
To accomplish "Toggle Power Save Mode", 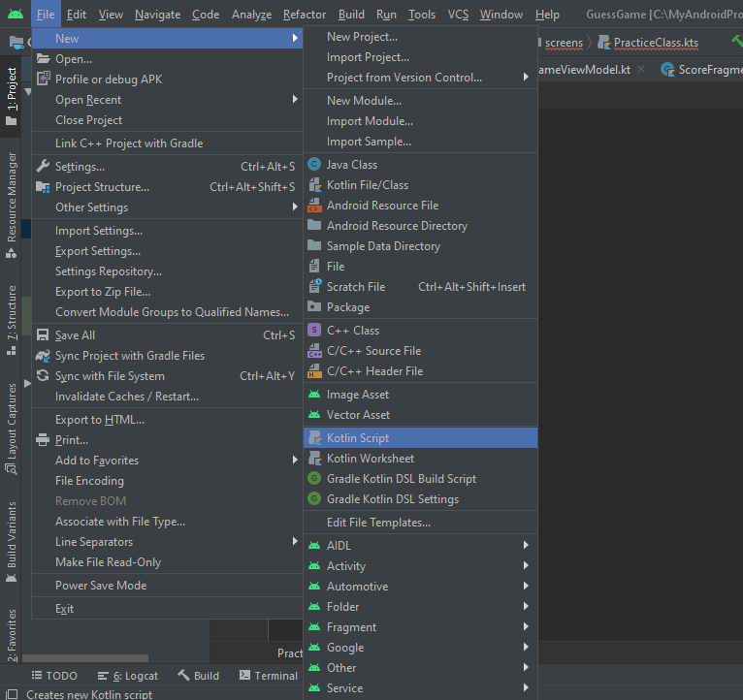I will 101,586.
